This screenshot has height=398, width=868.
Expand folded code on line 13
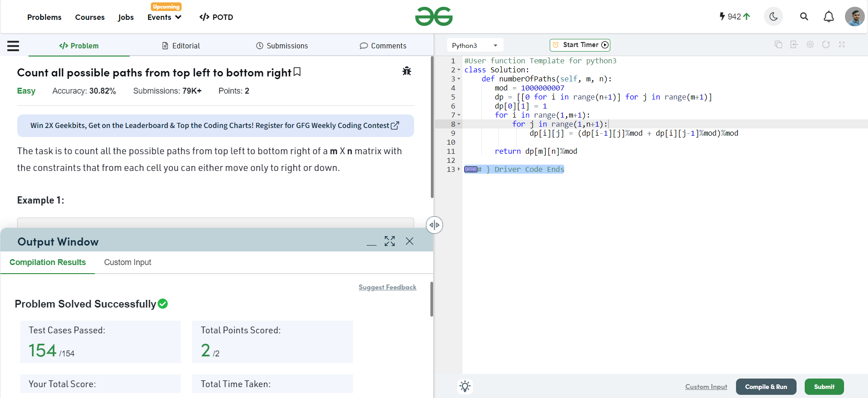(459, 170)
